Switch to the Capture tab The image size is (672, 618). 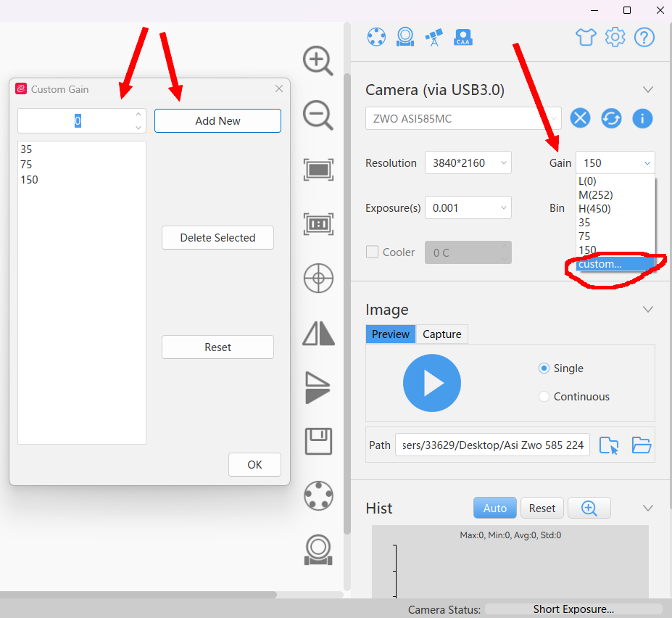442,334
